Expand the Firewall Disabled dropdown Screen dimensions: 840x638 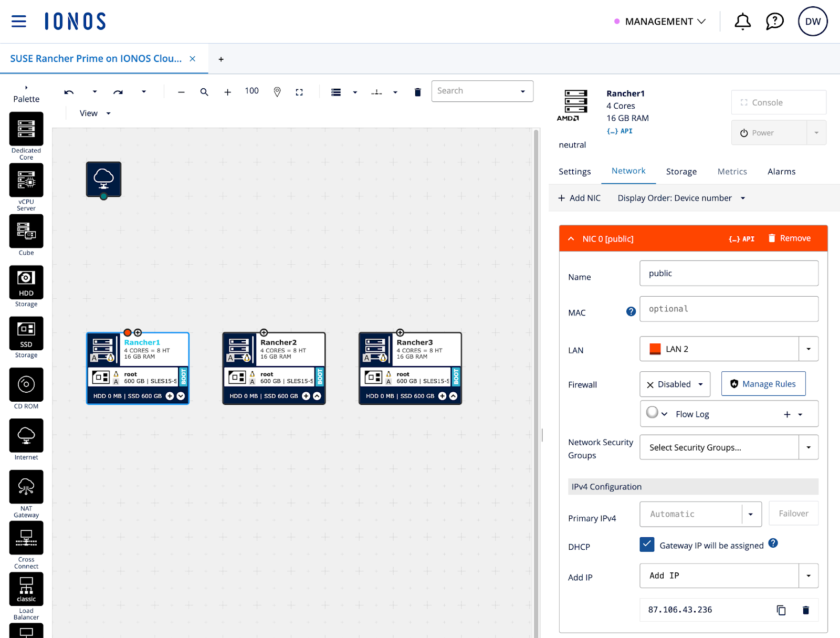[x=675, y=384]
